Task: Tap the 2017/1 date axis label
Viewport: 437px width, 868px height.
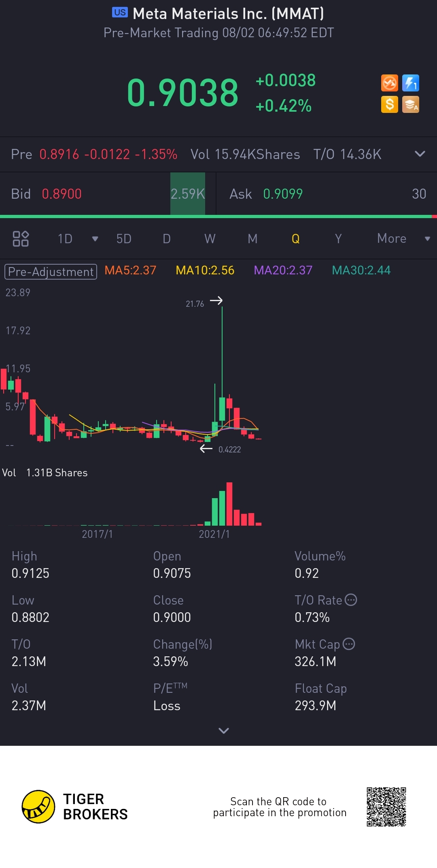Action: click(98, 534)
